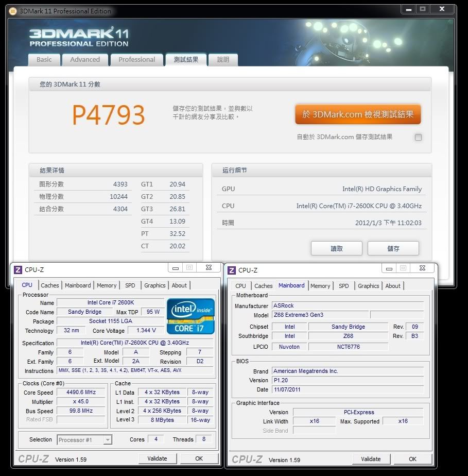Open Memory tab in left CPU-Z window
Screen dimensions: 468x476
point(107,285)
